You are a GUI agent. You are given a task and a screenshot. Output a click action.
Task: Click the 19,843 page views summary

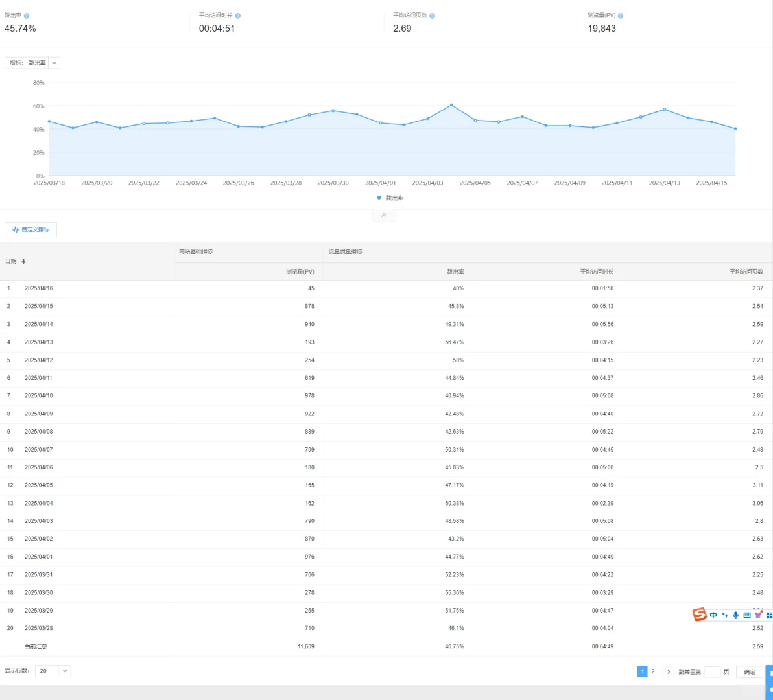tap(601, 29)
